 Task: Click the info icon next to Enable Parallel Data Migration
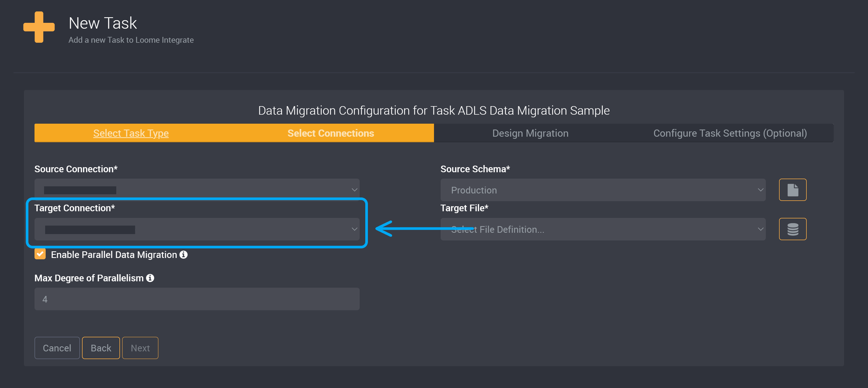(x=184, y=255)
